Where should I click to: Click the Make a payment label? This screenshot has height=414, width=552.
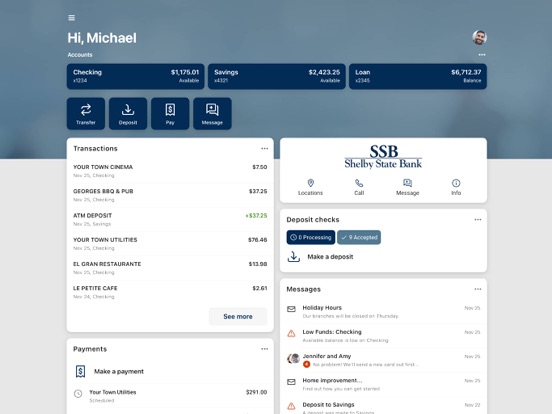pyautogui.click(x=119, y=371)
